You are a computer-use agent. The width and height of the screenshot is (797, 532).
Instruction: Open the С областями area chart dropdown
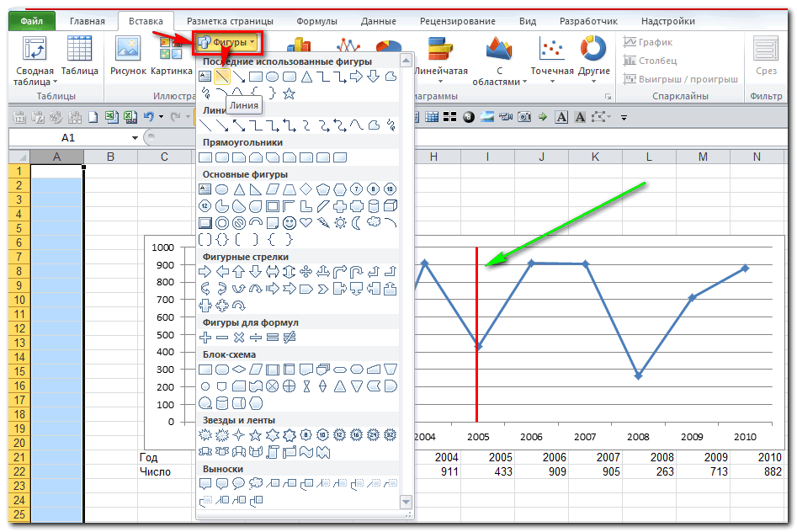click(499, 61)
